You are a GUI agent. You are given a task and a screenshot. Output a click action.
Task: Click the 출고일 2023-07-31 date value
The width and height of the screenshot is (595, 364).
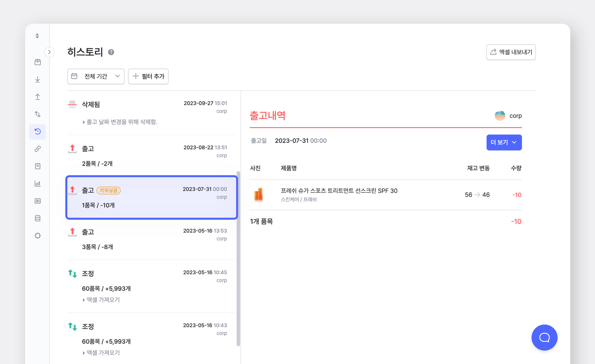tap(300, 141)
